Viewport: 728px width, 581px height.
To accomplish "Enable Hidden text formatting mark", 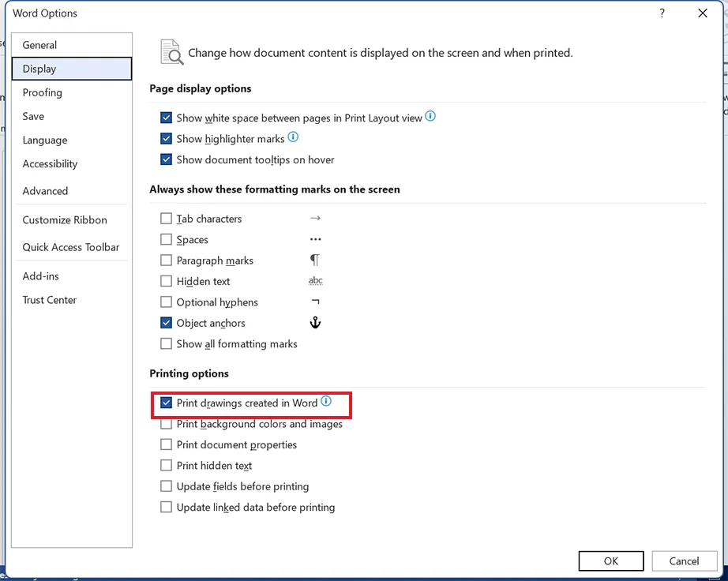I will click(x=166, y=281).
